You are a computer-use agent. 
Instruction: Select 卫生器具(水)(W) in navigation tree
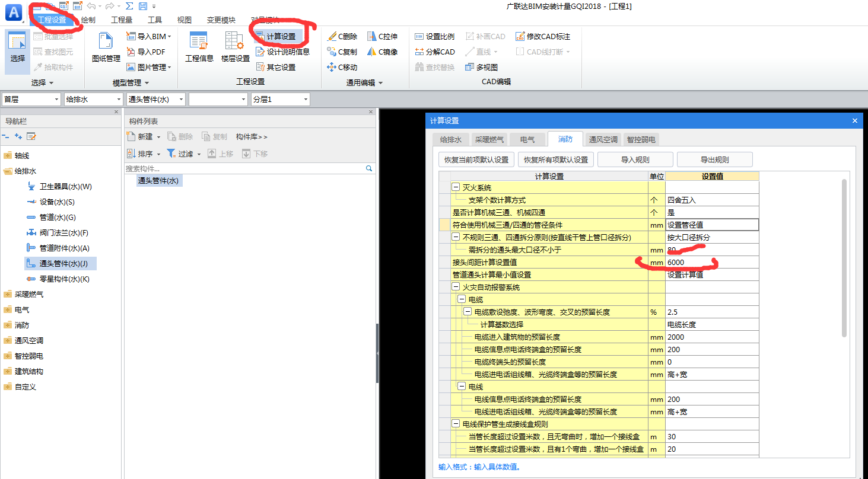click(60, 187)
